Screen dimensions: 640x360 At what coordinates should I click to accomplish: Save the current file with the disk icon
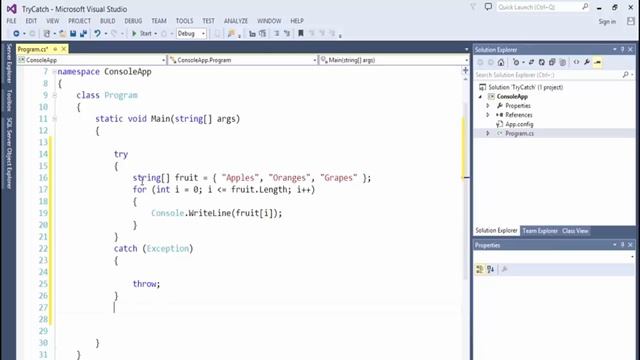click(x=73, y=33)
